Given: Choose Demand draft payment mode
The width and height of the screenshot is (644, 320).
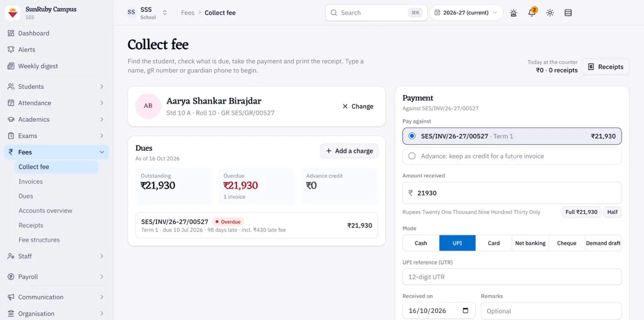Looking at the screenshot, I should tap(603, 243).
